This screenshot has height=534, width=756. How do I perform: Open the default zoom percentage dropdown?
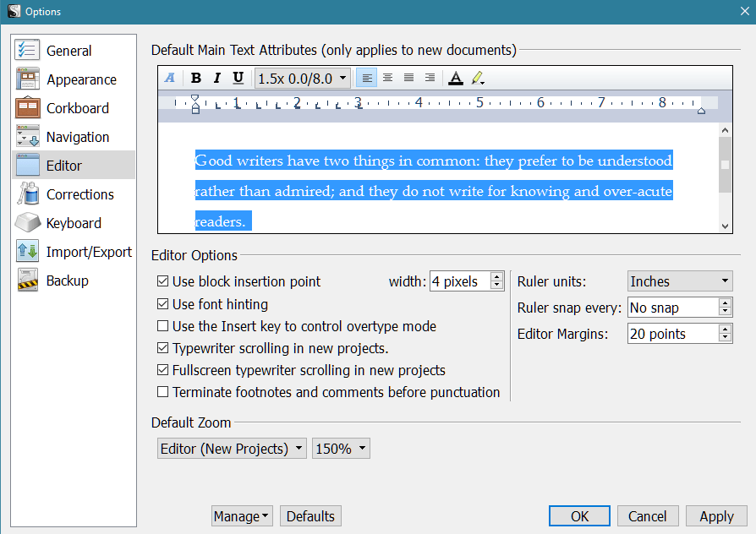click(x=341, y=448)
